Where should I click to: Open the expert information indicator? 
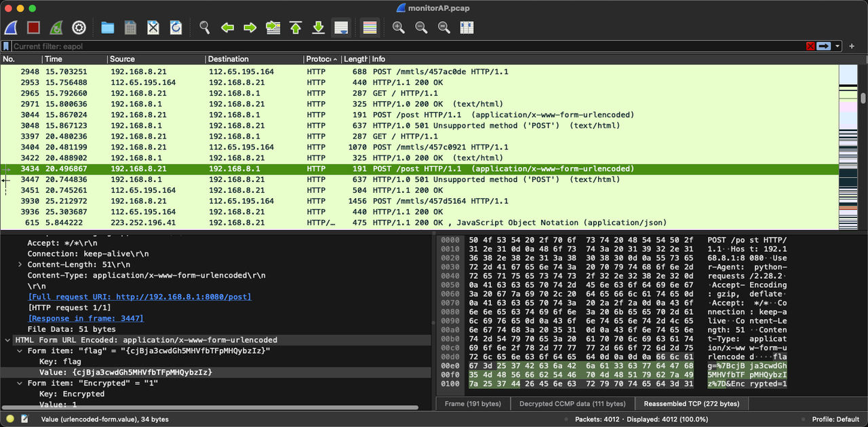click(10, 420)
